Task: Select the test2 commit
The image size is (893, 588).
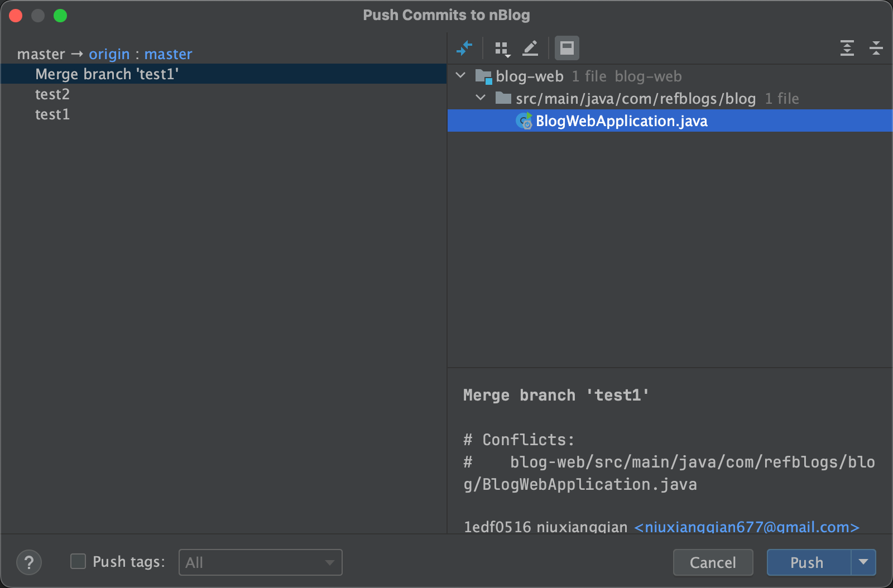Action: (52, 94)
